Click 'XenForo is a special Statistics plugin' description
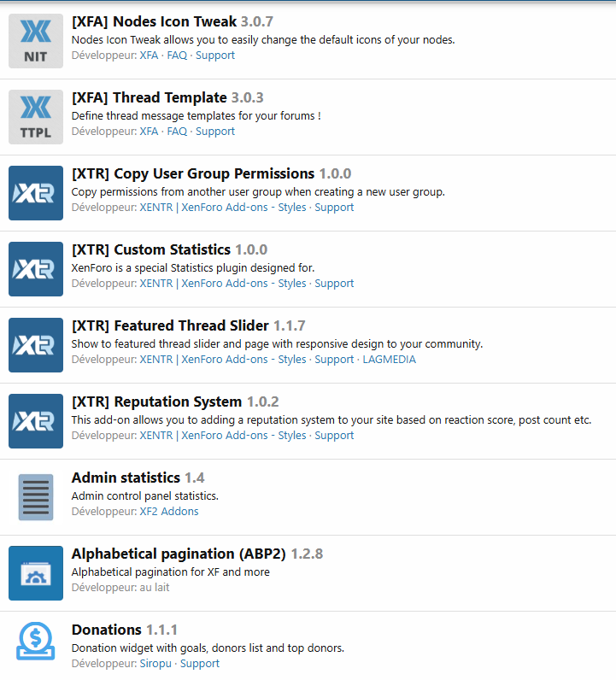616x680 pixels. [193, 268]
